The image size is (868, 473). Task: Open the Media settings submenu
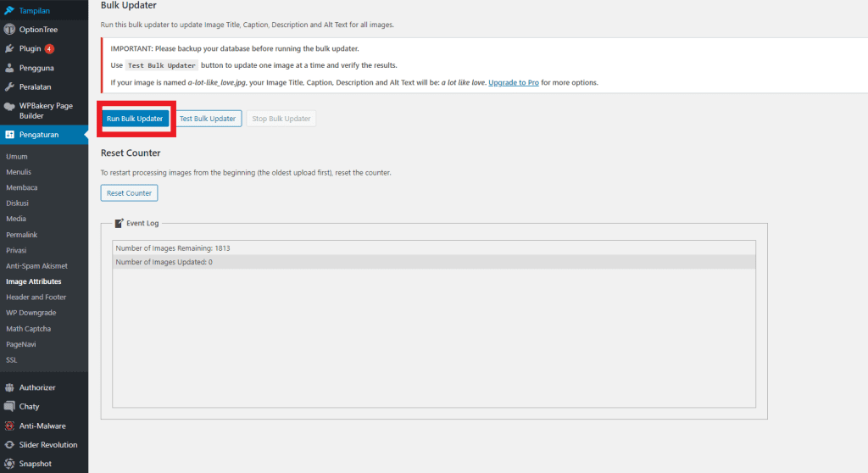tap(16, 219)
